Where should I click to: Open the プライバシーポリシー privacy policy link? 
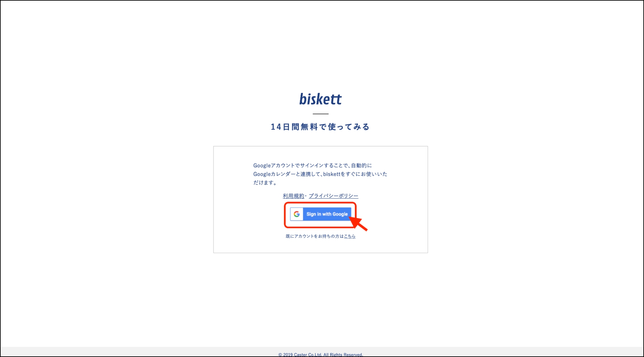click(334, 196)
